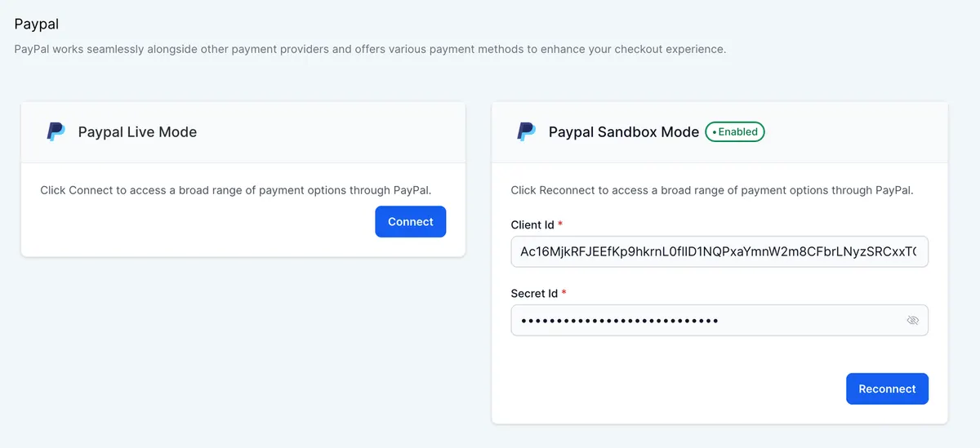The width and height of the screenshot is (980, 448).
Task: Select the Paypal Sandbox Mode card title
Action: [624, 131]
